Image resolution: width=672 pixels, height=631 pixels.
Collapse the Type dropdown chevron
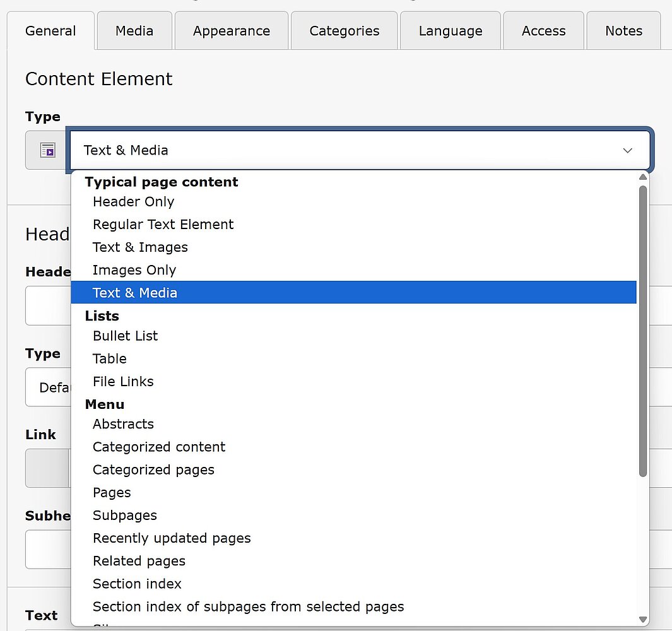tap(627, 150)
